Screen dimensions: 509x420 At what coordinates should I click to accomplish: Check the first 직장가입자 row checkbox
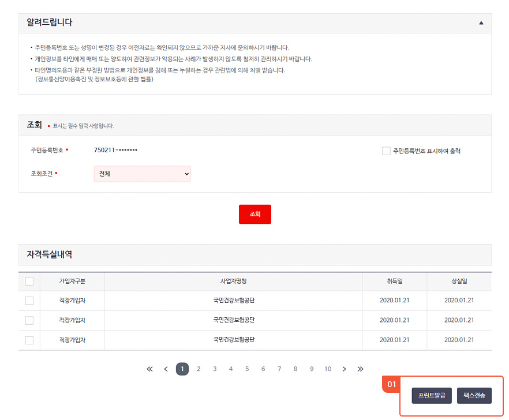click(29, 301)
